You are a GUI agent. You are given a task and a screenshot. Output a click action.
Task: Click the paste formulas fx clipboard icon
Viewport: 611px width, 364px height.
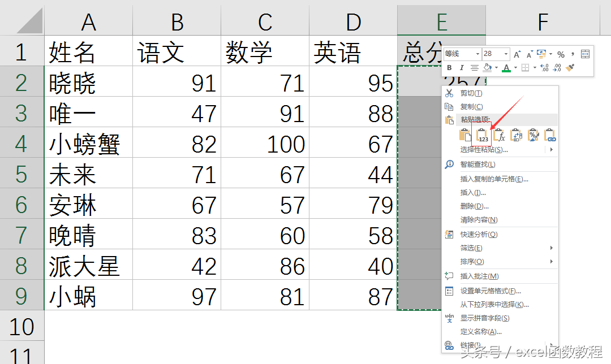(500, 135)
